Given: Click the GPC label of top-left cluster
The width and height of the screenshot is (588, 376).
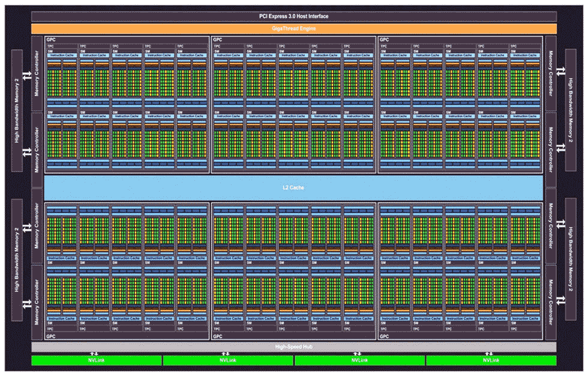Looking at the screenshot, I should [51, 40].
